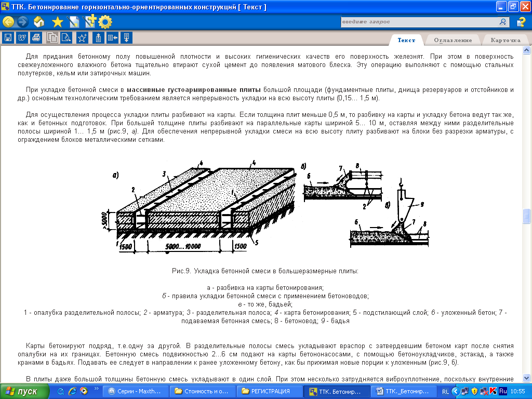Save the document with the floppy disk icon
The image size is (532, 399).
point(8,37)
